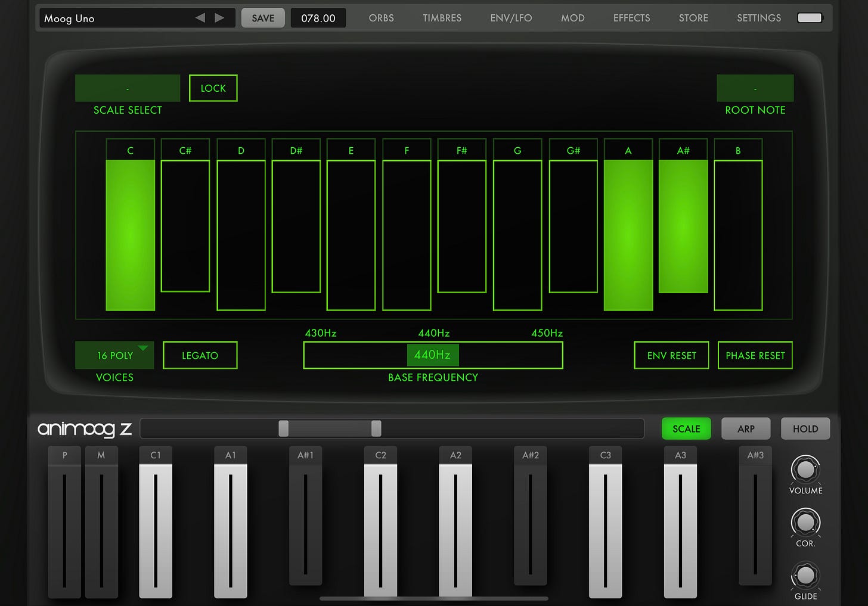Save the Moog Uno preset
The image size is (868, 606).
[x=263, y=18]
